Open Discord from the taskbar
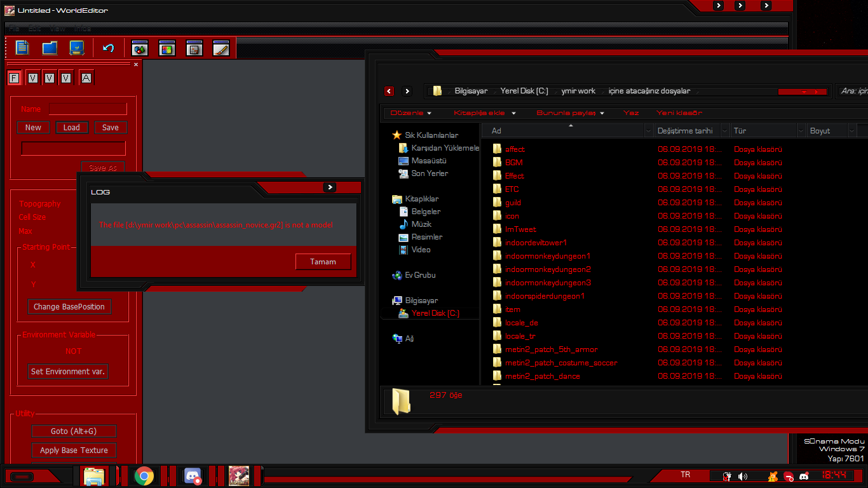Screen dimensions: 868x488 pos(193,476)
